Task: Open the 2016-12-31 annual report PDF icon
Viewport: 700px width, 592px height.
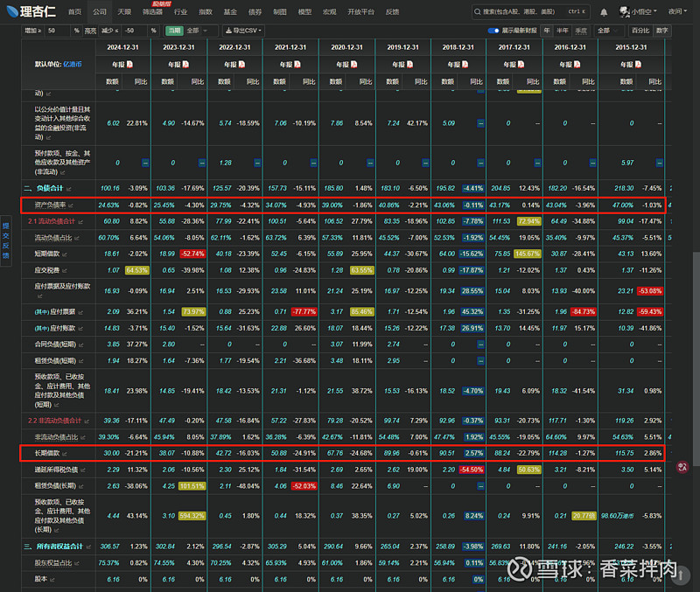Action: tap(577, 65)
